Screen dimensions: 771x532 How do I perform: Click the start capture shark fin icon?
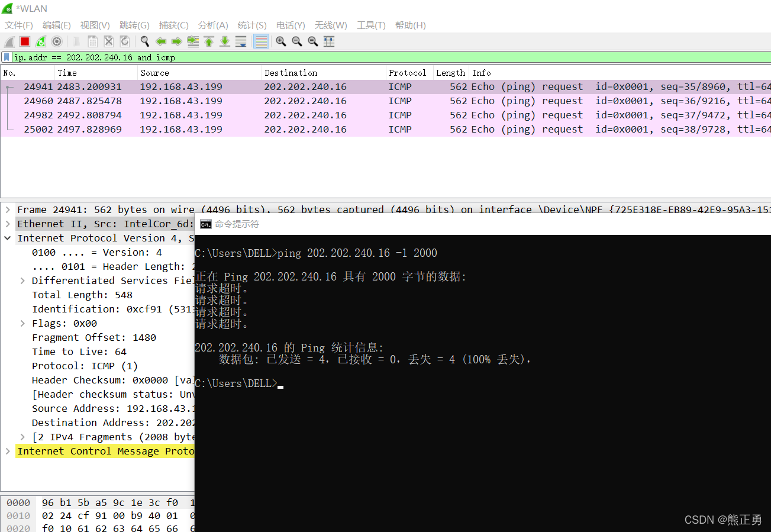coord(9,41)
